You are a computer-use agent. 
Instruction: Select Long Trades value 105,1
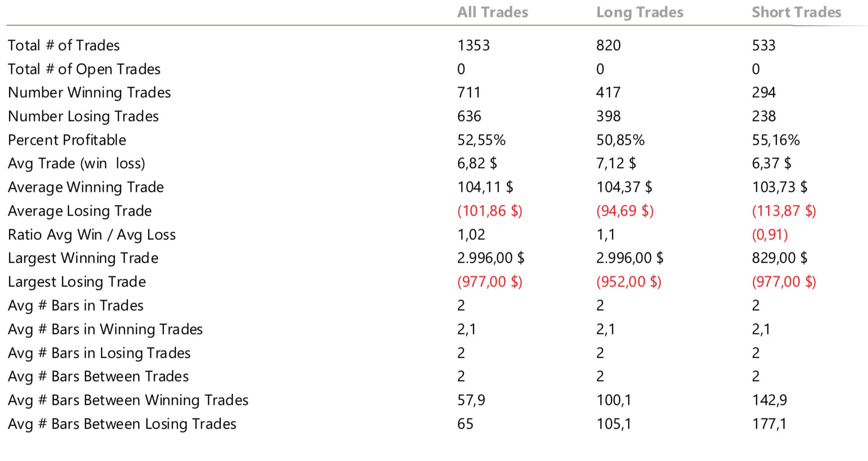click(x=614, y=424)
